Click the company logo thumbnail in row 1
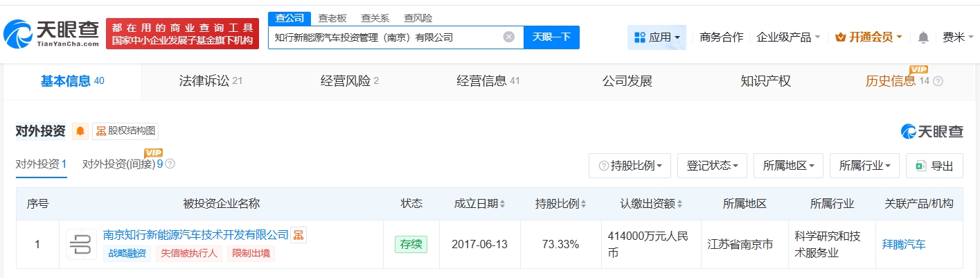 point(81,244)
